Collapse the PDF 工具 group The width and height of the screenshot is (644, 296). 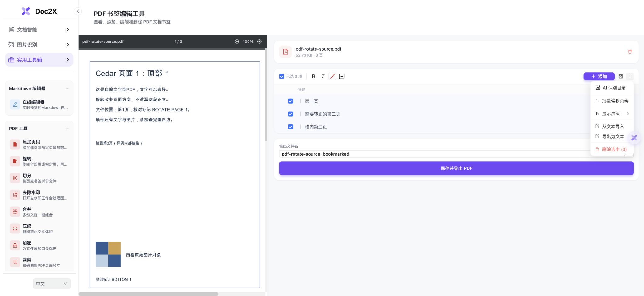tap(67, 129)
